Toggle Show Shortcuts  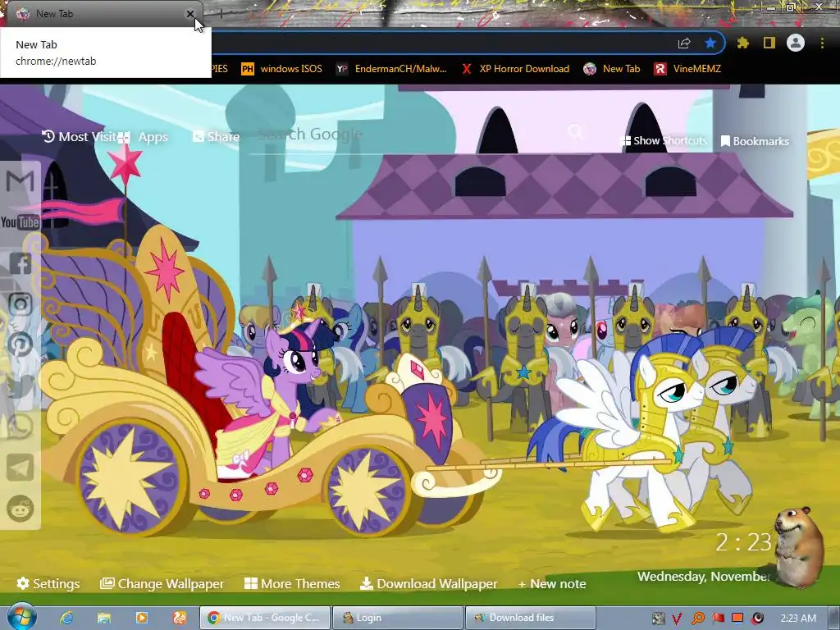(663, 141)
